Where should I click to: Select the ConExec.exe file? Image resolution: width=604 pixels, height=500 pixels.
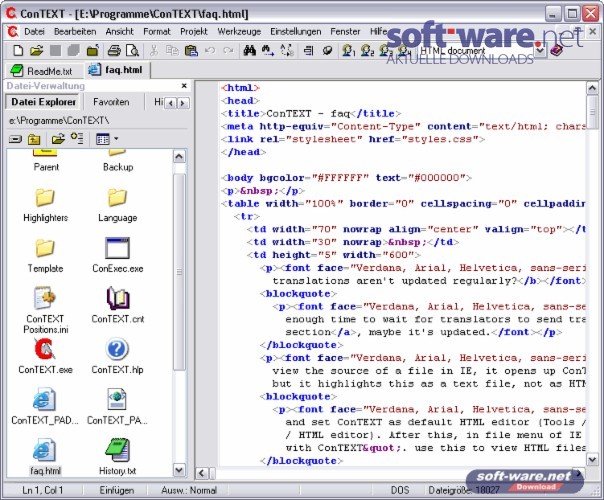point(117,256)
